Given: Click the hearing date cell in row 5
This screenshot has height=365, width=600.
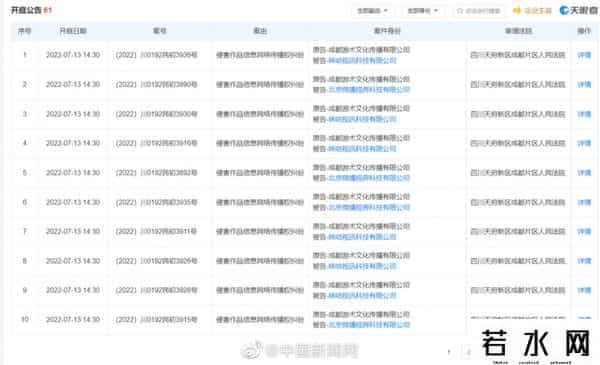Looking at the screenshot, I should coord(73,173).
